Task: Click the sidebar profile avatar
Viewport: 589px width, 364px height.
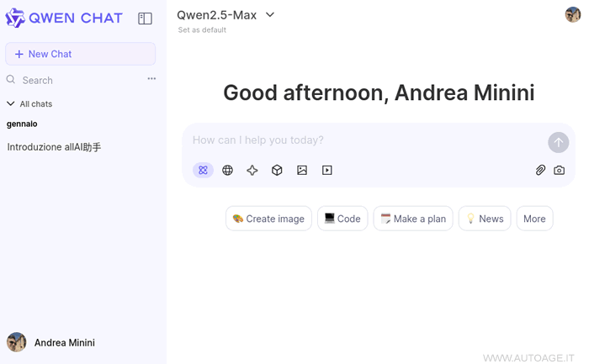Action: pos(16,342)
